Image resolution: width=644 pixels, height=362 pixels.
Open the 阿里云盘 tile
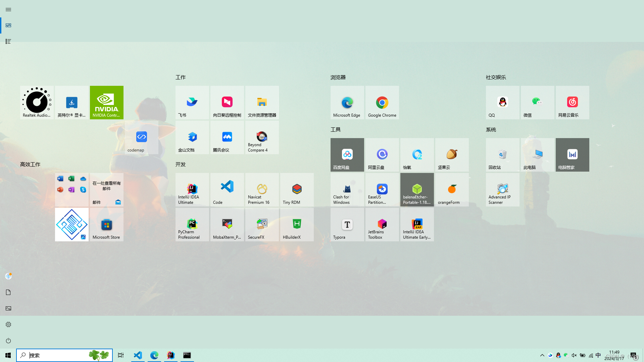(x=382, y=155)
